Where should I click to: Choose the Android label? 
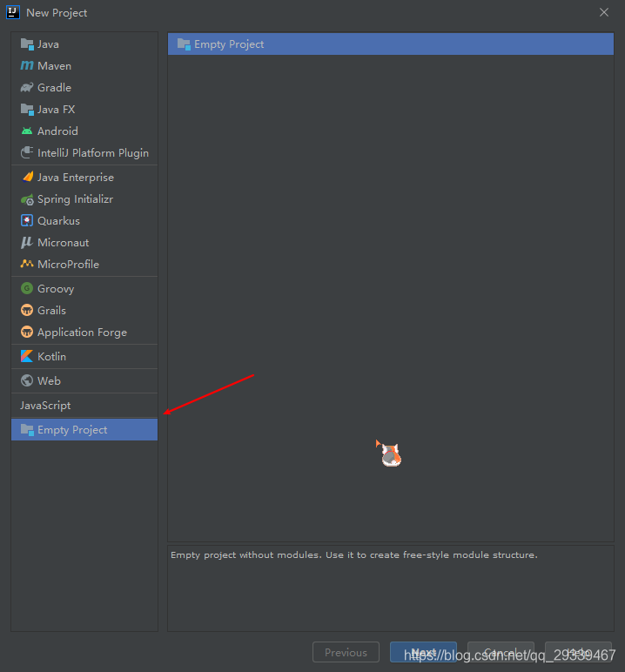pyautogui.click(x=57, y=131)
